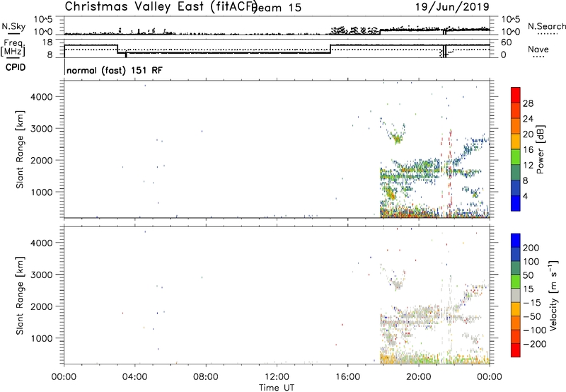Click the 'N.Search' legend label
This screenshot has width=566, height=392.
pyautogui.click(x=546, y=26)
